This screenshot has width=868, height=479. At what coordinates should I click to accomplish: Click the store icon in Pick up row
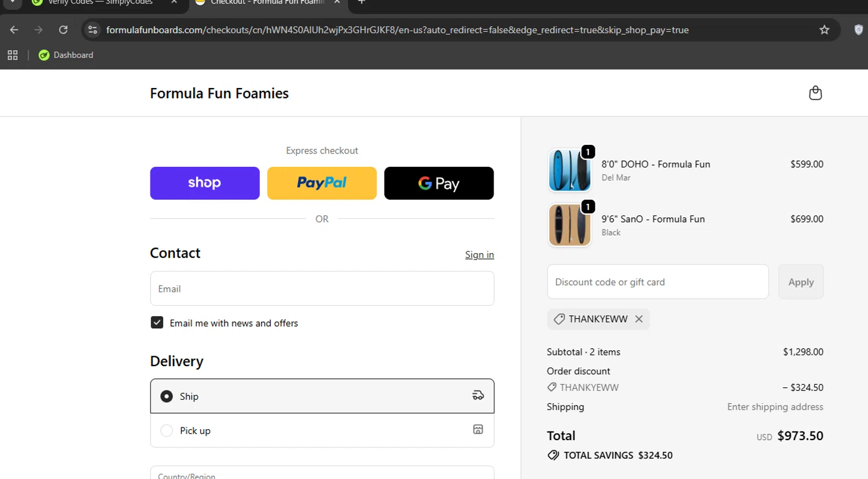(x=478, y=429)
